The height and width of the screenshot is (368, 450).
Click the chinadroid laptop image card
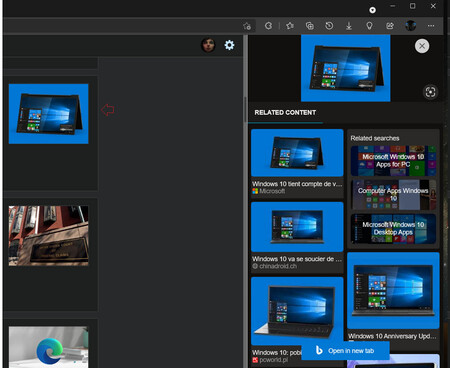(x=297, y=227)
